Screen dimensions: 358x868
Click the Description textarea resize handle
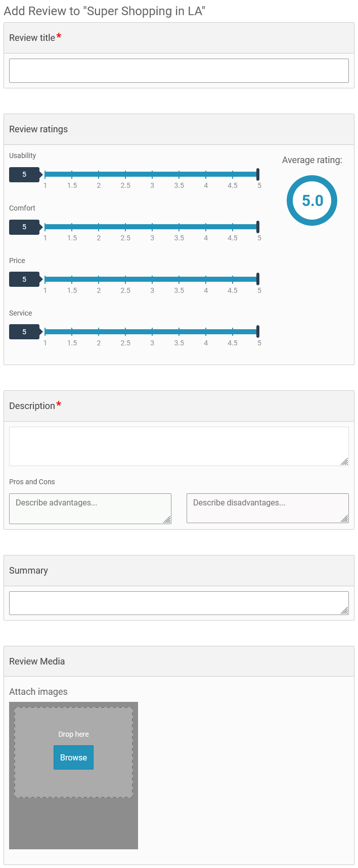point(344,462)
